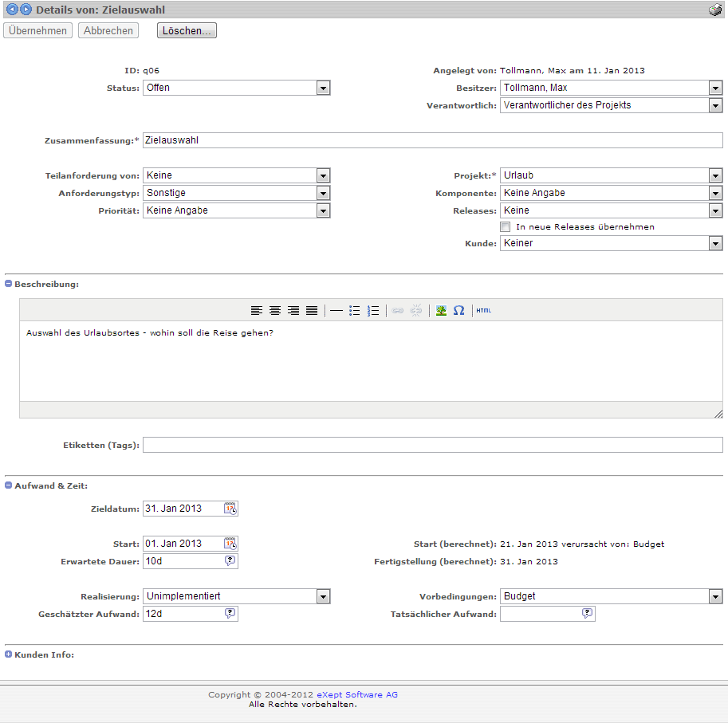Click the Zusammenfassung text field
Viewport: 728px width, 723px height.
point(432,140)
